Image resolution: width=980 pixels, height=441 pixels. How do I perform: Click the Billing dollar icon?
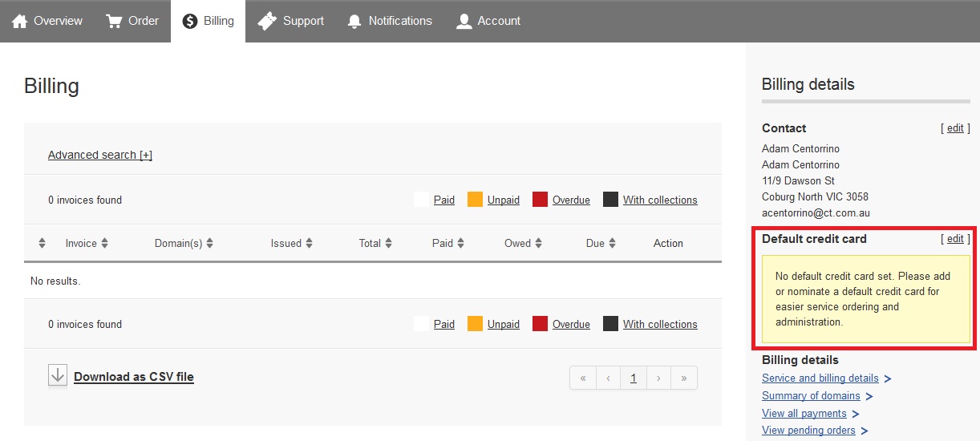coord(190,22)
